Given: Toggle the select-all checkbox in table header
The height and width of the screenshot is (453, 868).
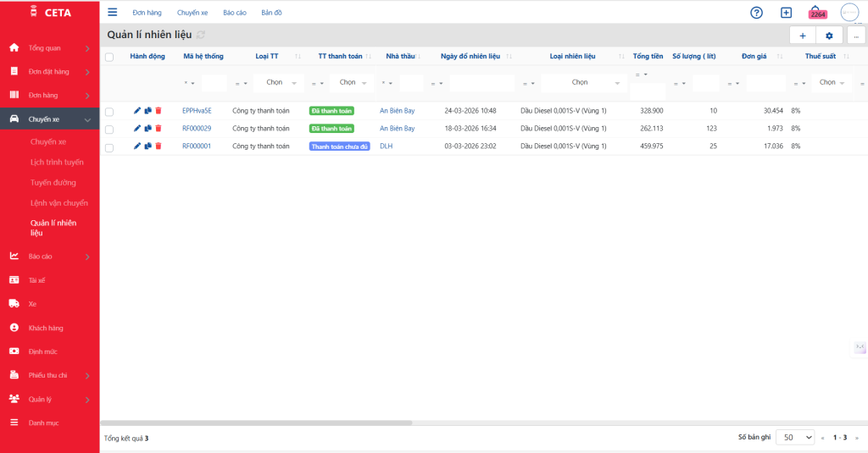Looking at the screenshot, I should [109, 57].
